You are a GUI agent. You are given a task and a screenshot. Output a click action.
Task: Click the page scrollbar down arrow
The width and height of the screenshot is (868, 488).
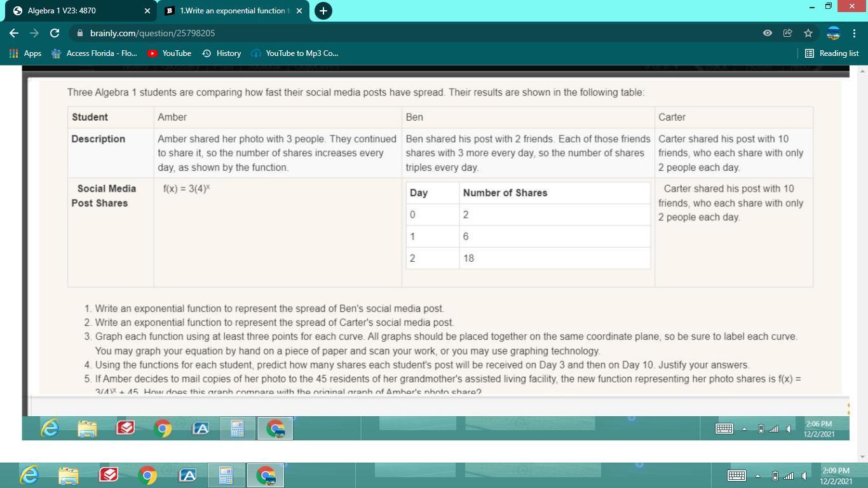click(x=862, y=456)
